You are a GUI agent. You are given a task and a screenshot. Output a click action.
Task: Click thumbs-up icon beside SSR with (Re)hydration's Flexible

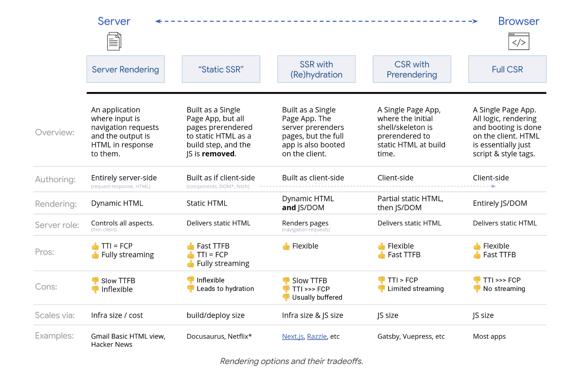286,246
